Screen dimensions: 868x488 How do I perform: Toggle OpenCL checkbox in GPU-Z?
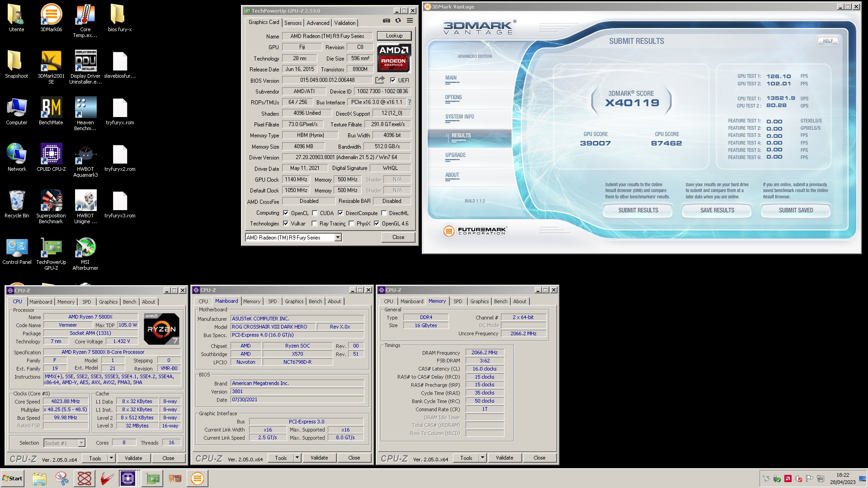[286, 213]
